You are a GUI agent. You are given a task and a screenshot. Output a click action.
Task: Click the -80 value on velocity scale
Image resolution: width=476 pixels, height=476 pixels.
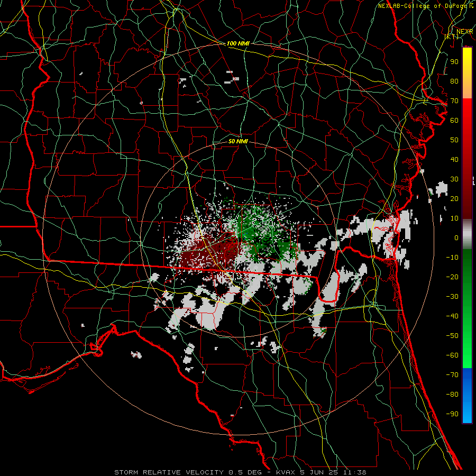point(452,395)
